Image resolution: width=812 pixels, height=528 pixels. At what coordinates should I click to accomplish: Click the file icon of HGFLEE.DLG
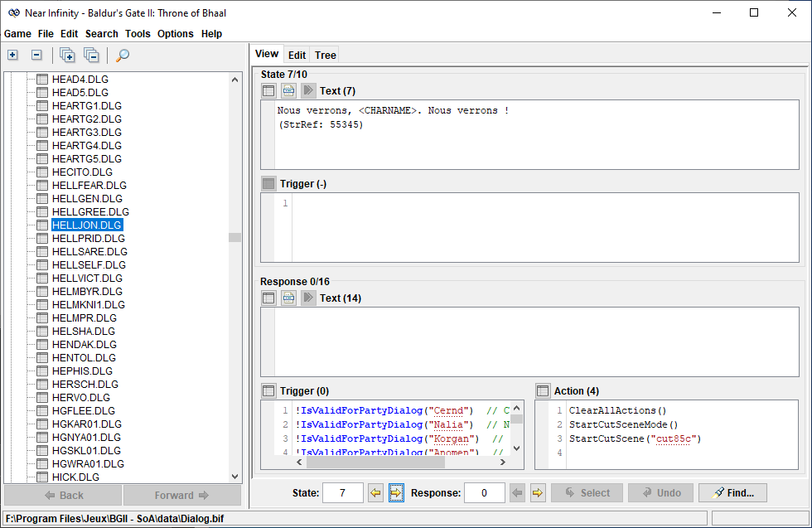(x=42, y=411)
